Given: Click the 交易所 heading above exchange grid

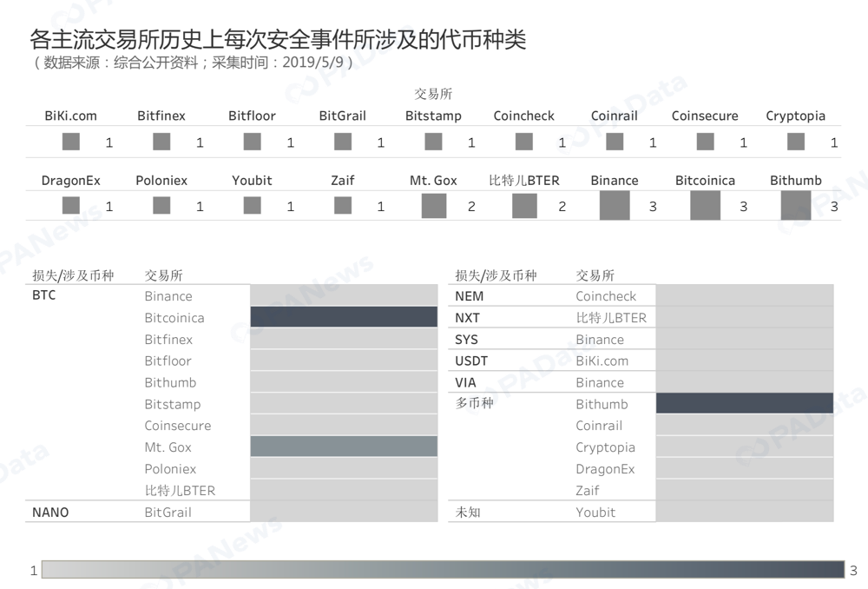Looking at the screenshot, I should coord(433,94).
